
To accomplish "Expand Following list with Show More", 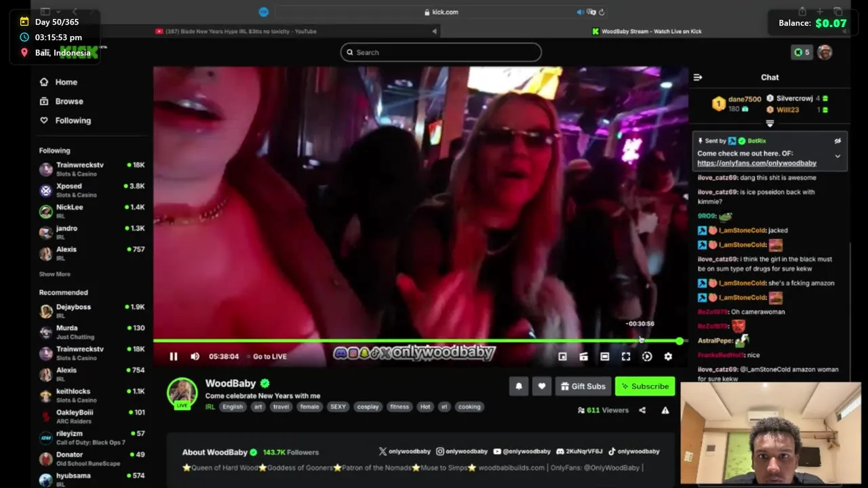I will click(55, 274).
